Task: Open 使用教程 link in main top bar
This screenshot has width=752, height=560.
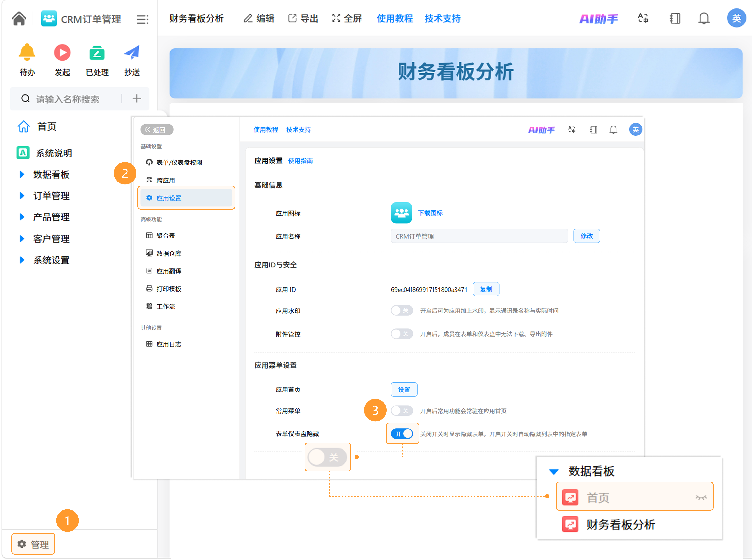Action: [x=395, y=19]
